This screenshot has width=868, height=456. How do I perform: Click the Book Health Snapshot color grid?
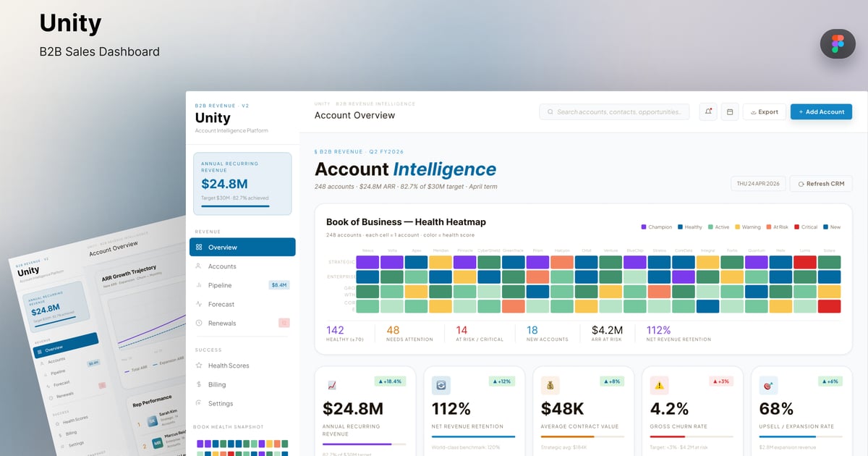point(242,447)
